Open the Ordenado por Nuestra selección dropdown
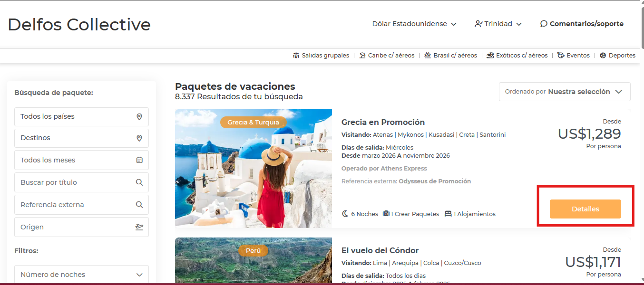The height and width of the screenshot is (285, 644). tap(565, 92)
